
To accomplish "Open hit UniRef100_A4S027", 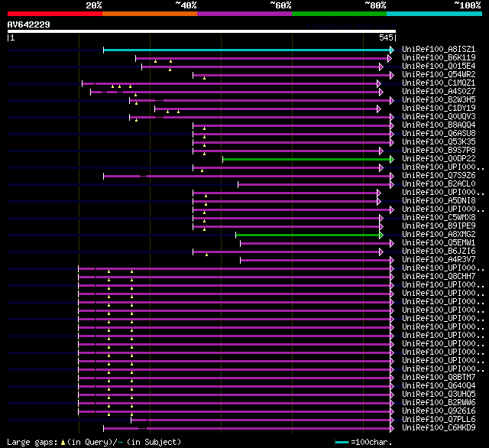I will point(439,92).
